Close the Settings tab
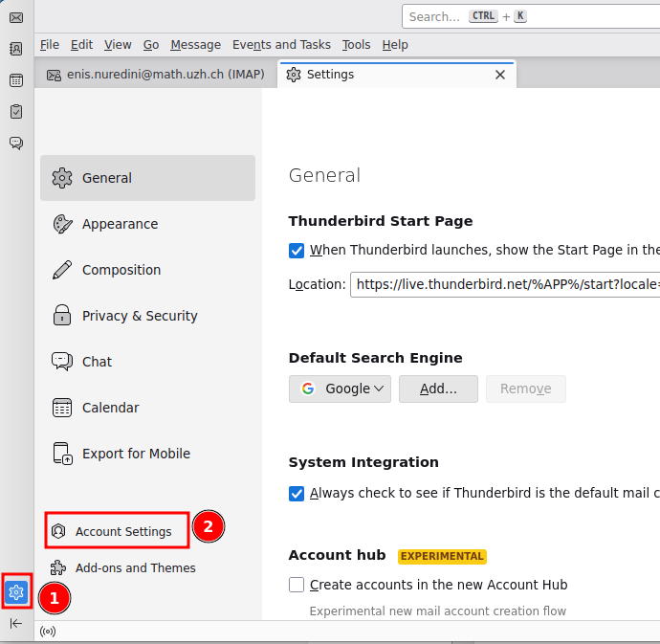 [500, 75]
